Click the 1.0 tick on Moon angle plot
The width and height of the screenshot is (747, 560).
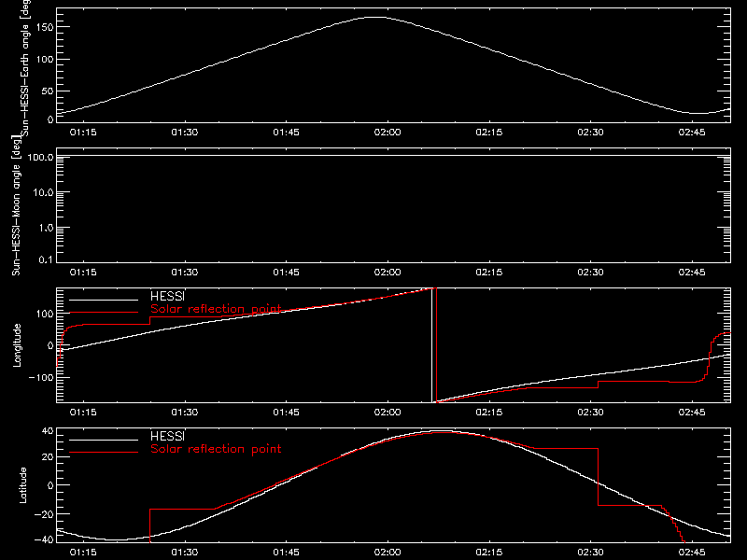pyautogui.click(x=46, y=228)
